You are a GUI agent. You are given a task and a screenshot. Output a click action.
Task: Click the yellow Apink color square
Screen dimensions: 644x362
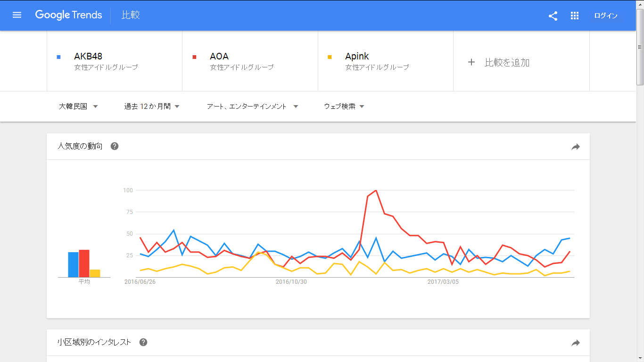pyautogui.click(x=330, y=57)
